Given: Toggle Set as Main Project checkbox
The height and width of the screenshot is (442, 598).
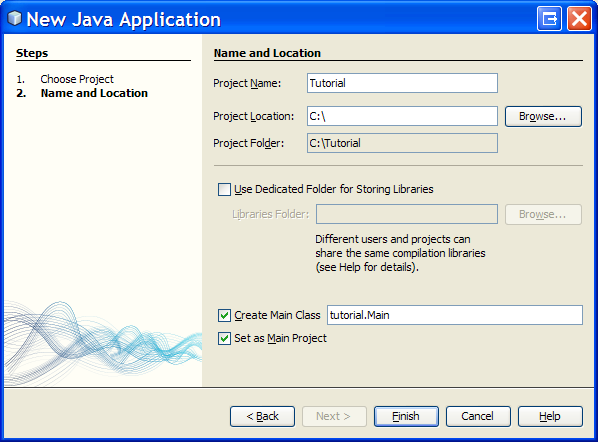Looking at the screenshot, I should 224,338.
